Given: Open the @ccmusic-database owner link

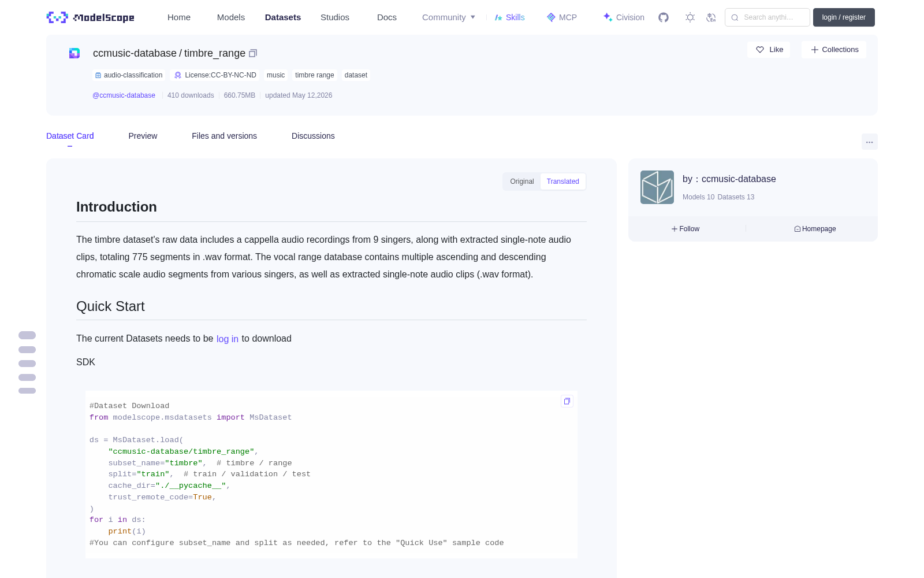Looking at the screenshot, I should tap(124, 95).
